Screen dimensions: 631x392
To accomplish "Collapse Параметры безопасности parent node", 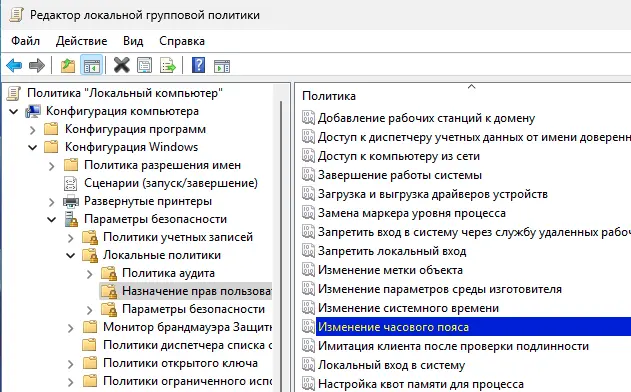I will [x=52, y=220].
